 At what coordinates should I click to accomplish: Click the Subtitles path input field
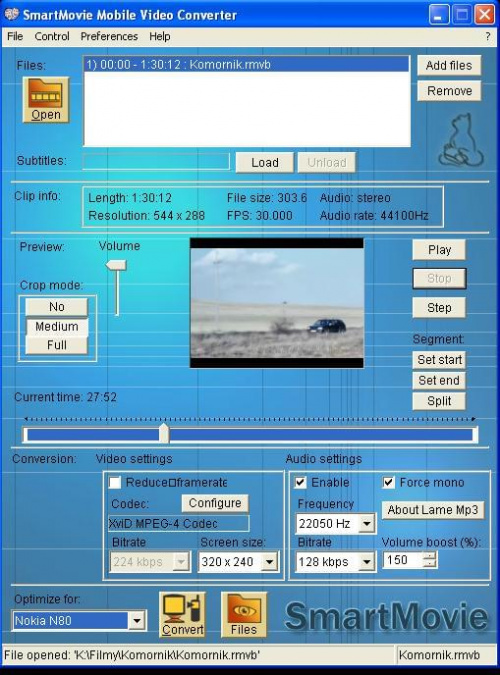[155, 162]
